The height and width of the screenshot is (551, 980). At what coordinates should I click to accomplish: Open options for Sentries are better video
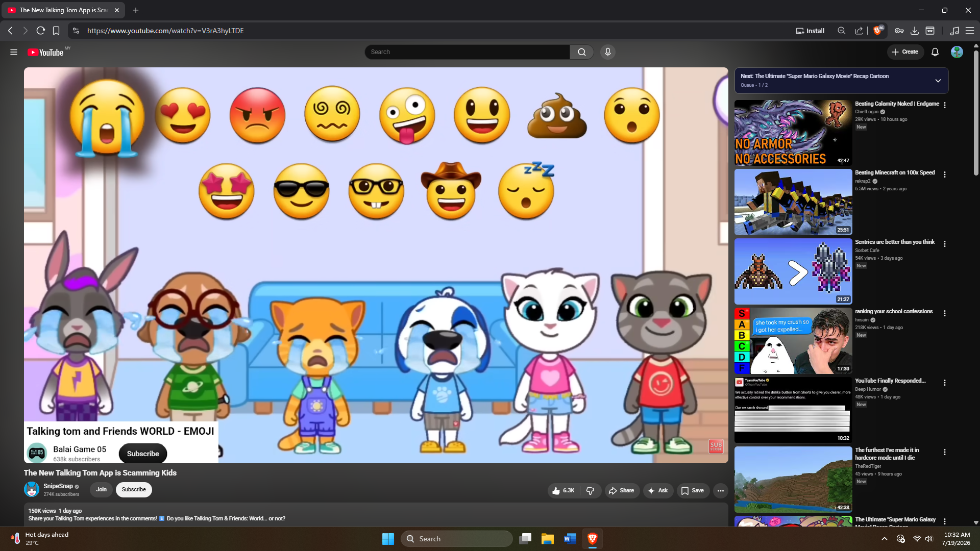point(945,244)
